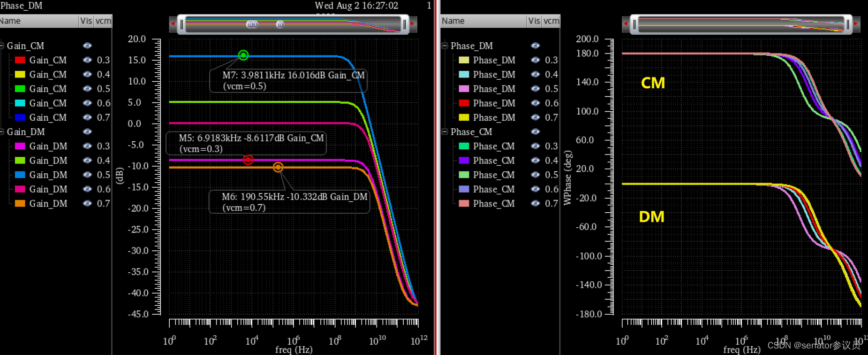Hide Phase_CM trace with vcm 0.4
The height and width of the screenshot is (355, 868).
(x=535, y=161)
